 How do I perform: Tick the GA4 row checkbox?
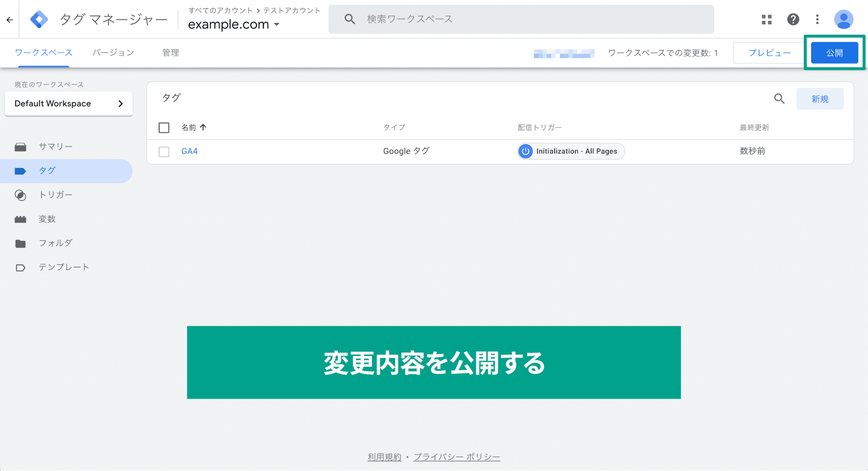[x=164, y=152]
